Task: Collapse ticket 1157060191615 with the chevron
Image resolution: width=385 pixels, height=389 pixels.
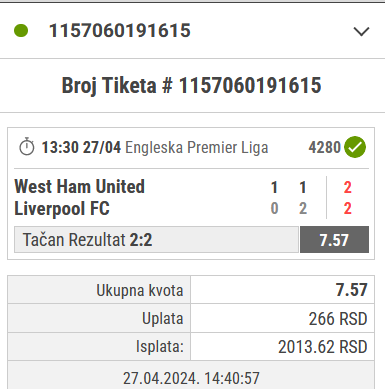Action: pos(361,31)
